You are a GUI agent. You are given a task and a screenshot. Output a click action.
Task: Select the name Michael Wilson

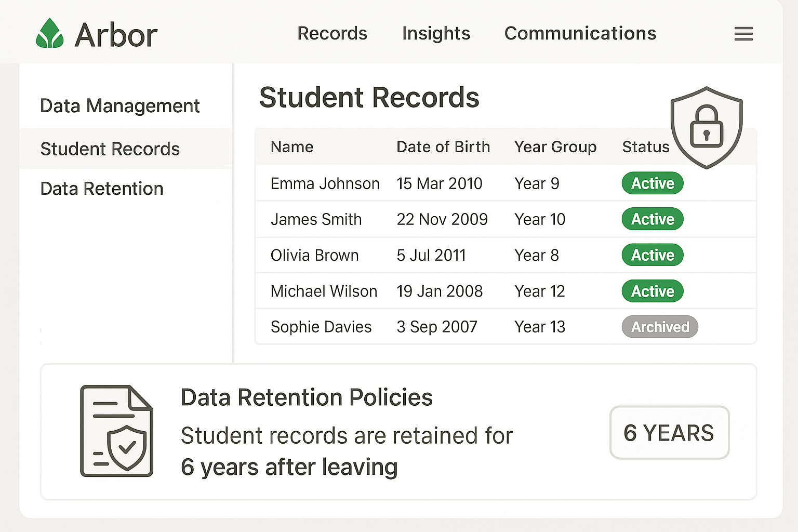tap(324, 291)
